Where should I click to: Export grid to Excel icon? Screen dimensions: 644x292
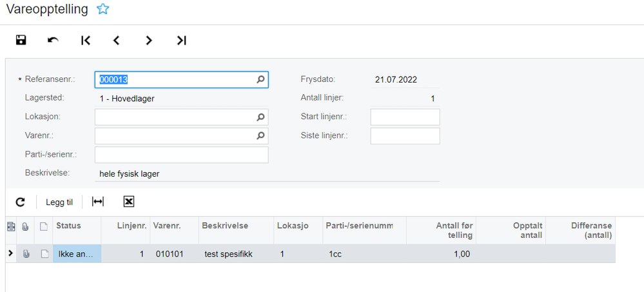pos(129,201)
